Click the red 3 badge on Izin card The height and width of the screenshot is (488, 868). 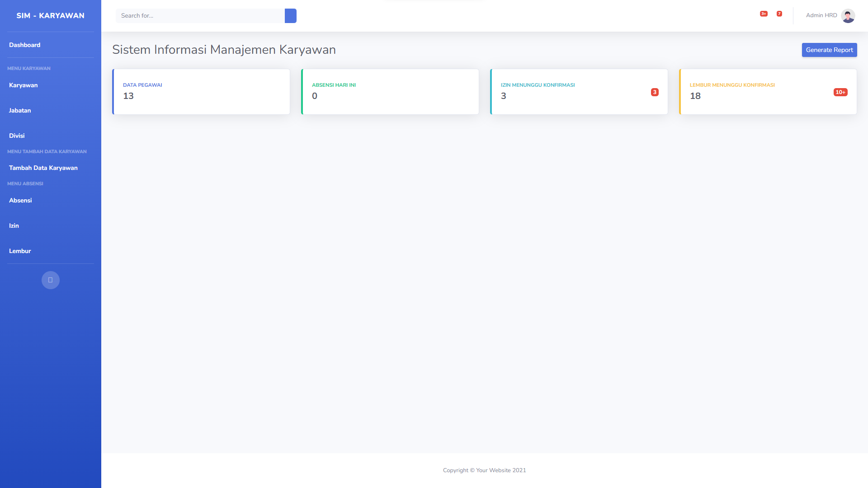(x=655, y=92)
